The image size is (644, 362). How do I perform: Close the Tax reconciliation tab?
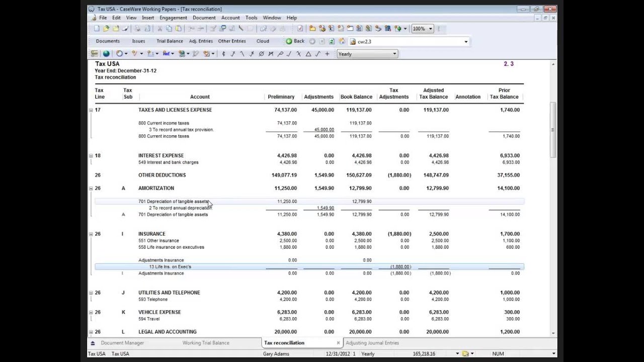(338, 343)
